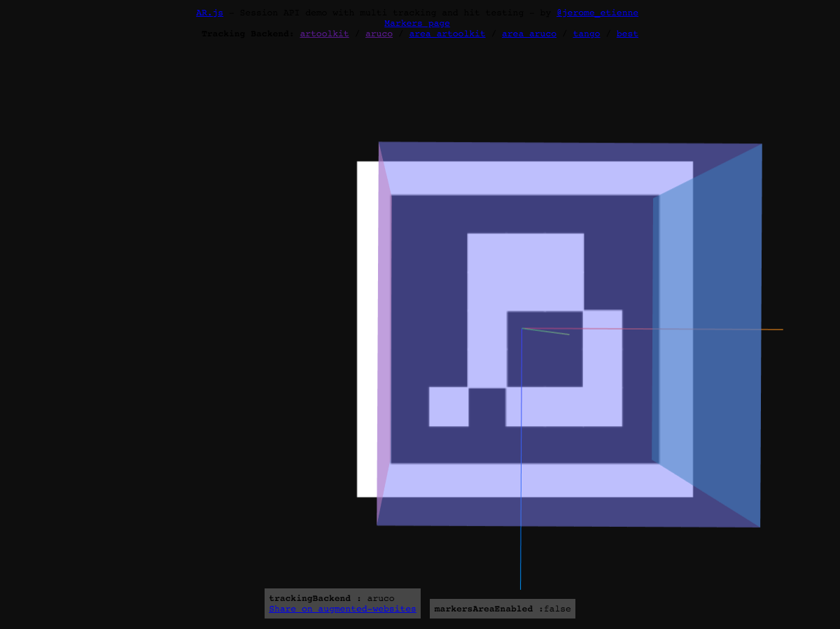This screenshot has width=840, height=629.
Task: Click the top dark face of cube
Action: (x=560, y=152)
